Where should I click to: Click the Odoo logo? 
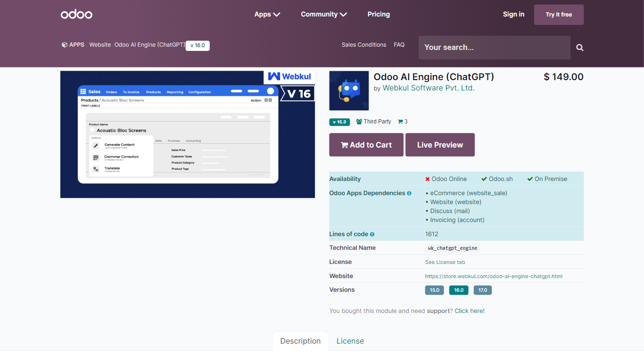coord(76,14)
